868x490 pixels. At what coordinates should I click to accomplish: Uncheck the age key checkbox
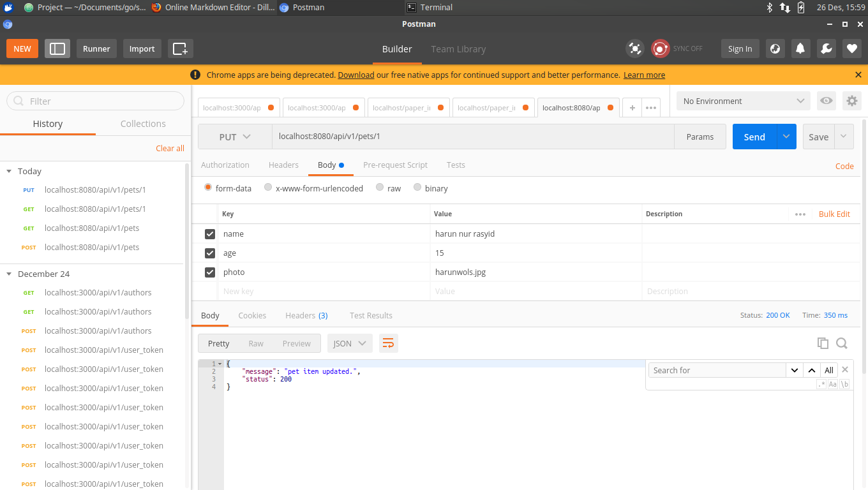point(209,253)
